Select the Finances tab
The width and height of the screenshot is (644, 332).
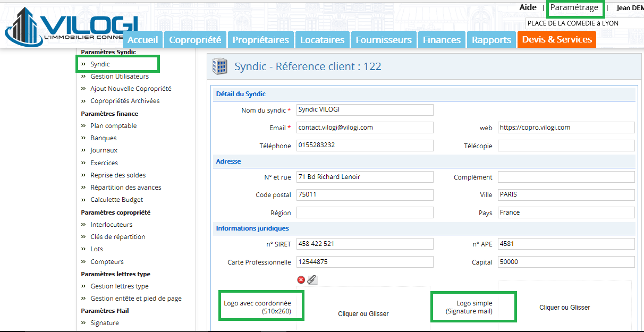[442, 39]
